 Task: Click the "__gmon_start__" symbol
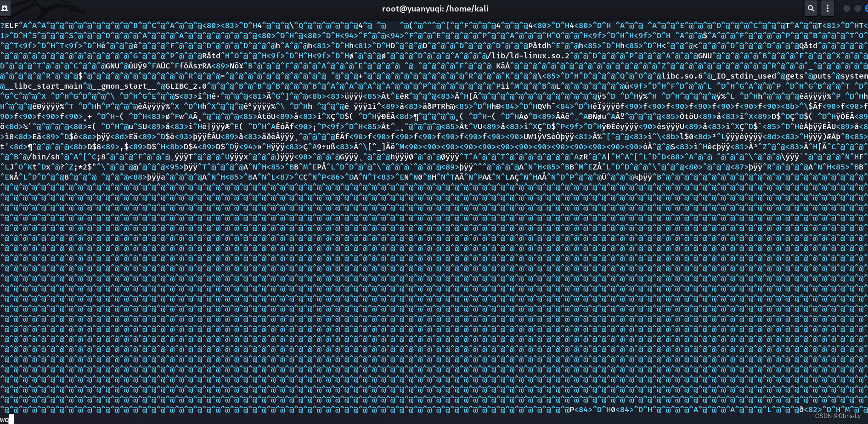click(124, 86)
